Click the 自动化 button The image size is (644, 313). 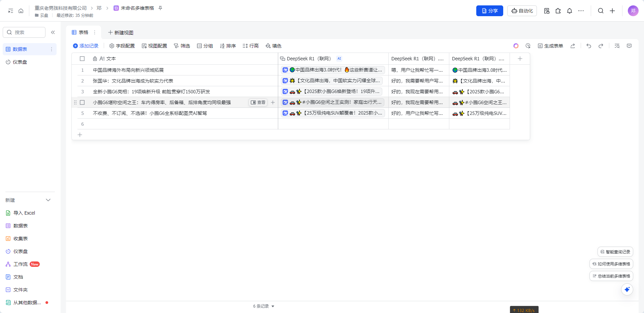pyautogui.click(x=522, y=11)
